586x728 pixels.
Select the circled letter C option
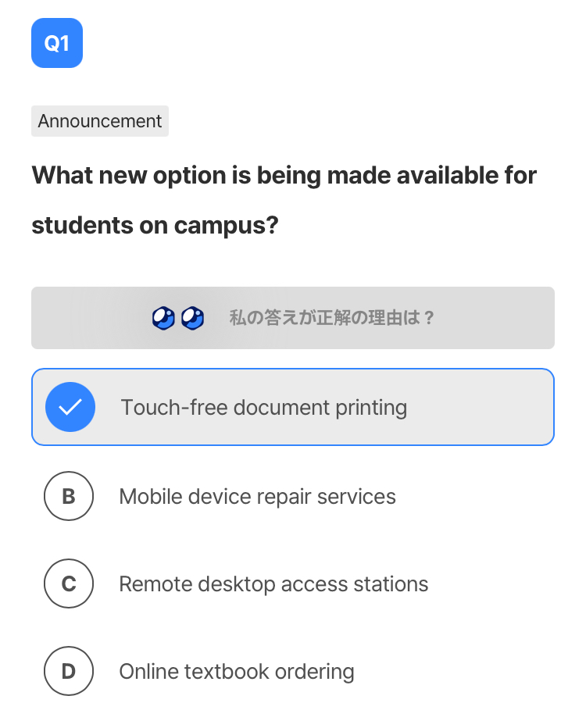coord(69,583)
